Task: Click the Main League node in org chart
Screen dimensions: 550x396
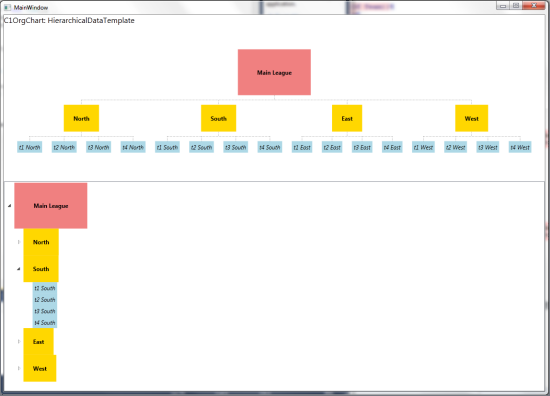Action: click(274, 72)
